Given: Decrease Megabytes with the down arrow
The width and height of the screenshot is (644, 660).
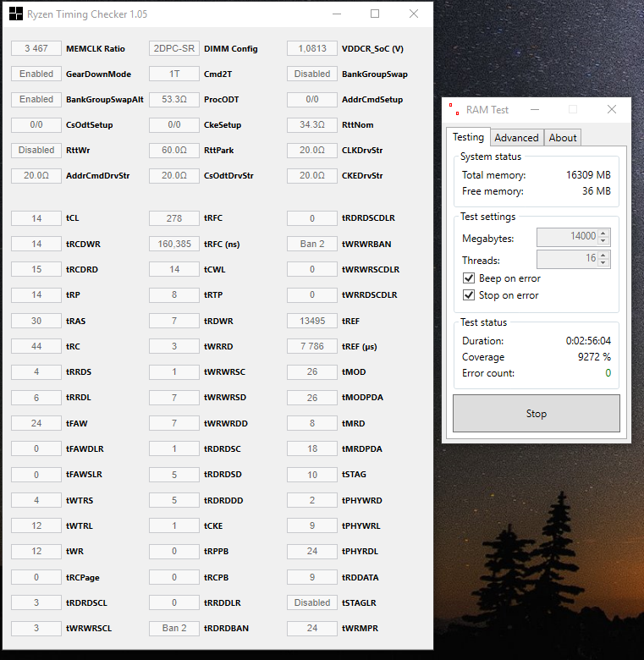Looking at the screenshot, I should tap(603, 241).
